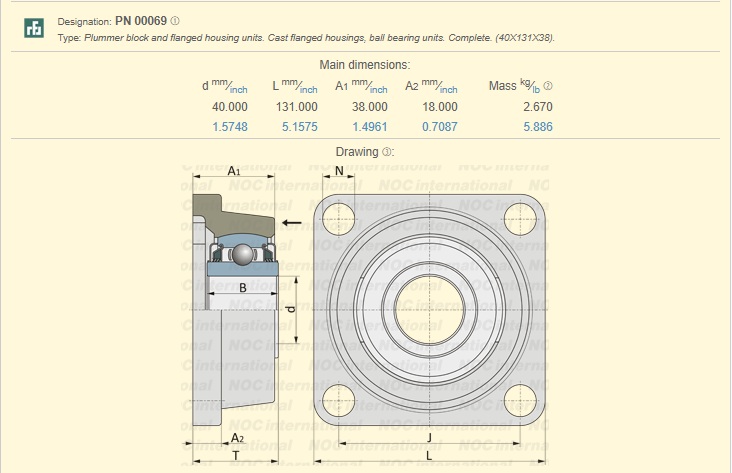732x473 pixels.
Task: Click the info icon next to Drawing
Action: click(x=388, y=152)
